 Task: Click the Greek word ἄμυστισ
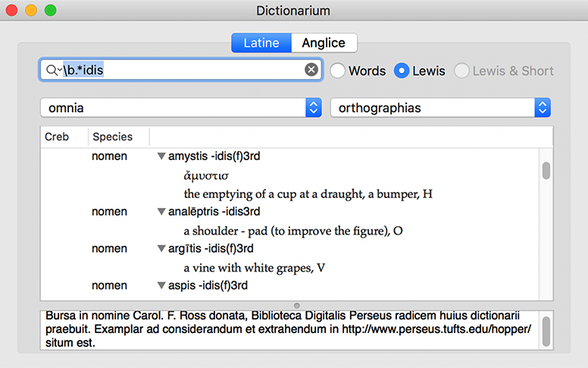[x=206, y=175]
